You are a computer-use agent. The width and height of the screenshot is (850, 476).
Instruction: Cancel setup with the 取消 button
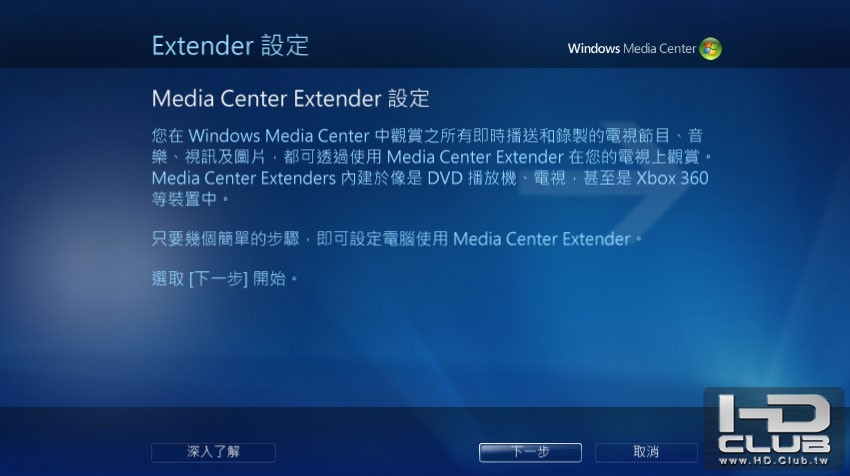[x=646, y=452]
